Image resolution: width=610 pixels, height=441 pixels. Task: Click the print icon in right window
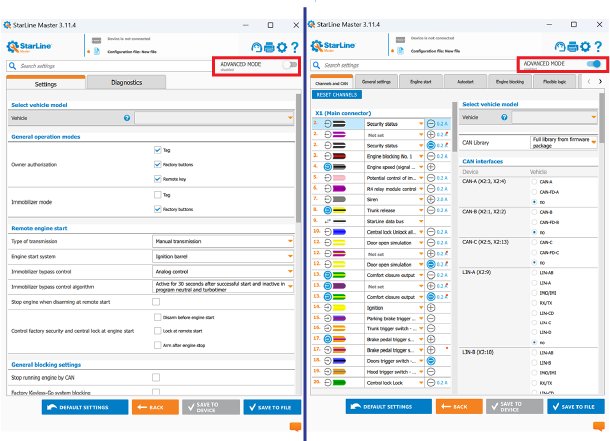[x=573, y=47]
